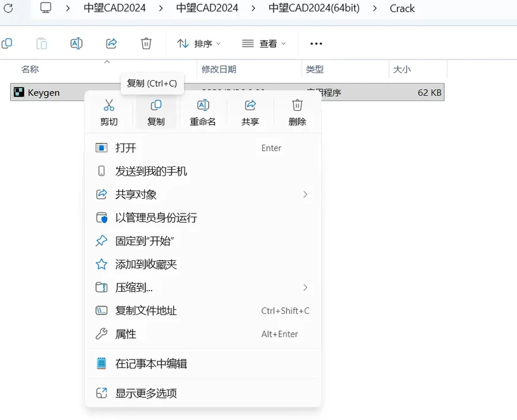Open the 压缩到... submenu entry
This screenshot has width=517, height=420.
tap(203, 287)
